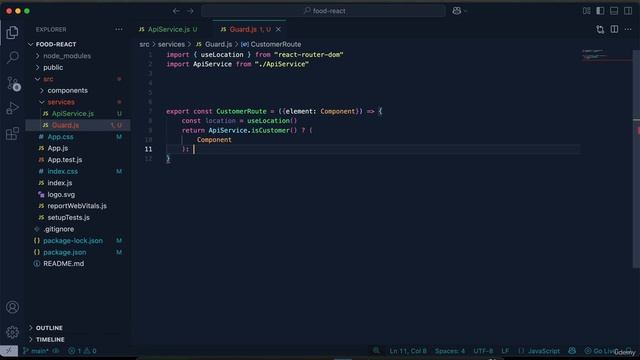Open remote window button in status bar
This screenshot has width=640, height=360.
9,351
